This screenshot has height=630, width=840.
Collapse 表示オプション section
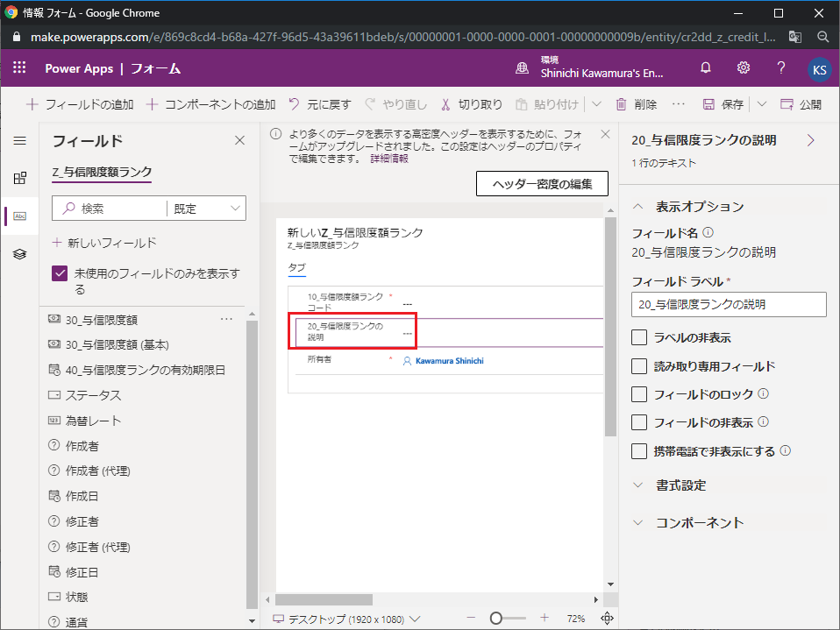tap(637, 207)
